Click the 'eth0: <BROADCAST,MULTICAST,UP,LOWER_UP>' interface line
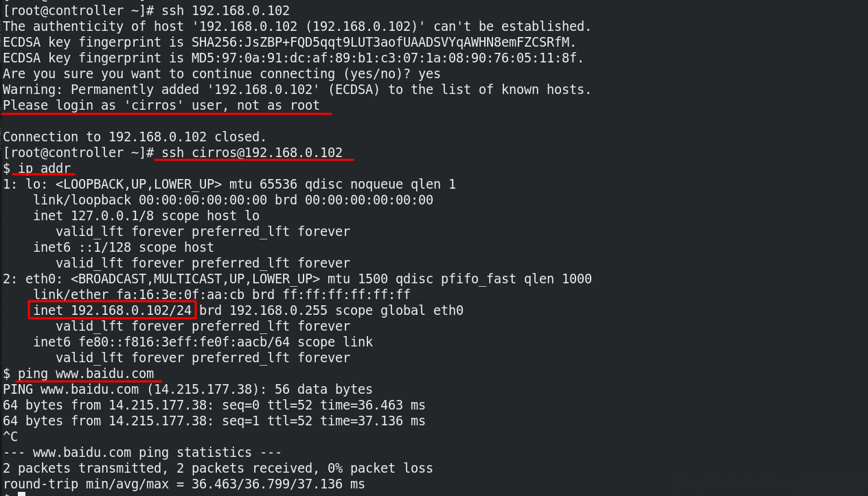 coord(297,279)
